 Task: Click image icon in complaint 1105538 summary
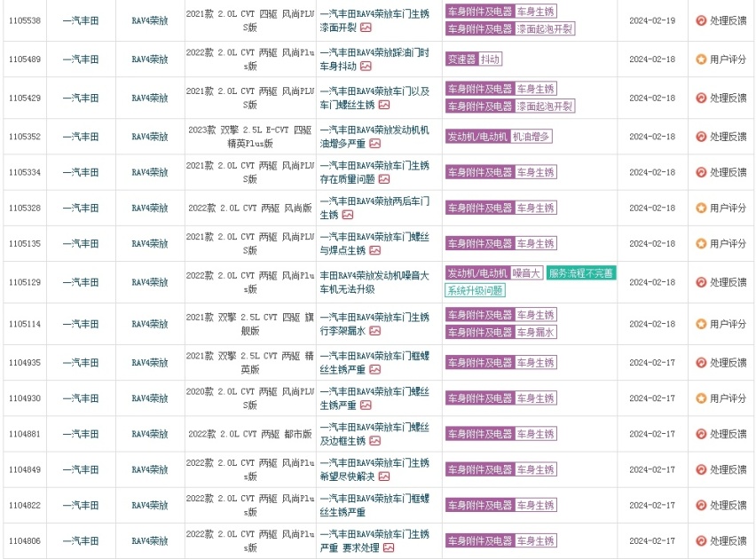[366, 28]
